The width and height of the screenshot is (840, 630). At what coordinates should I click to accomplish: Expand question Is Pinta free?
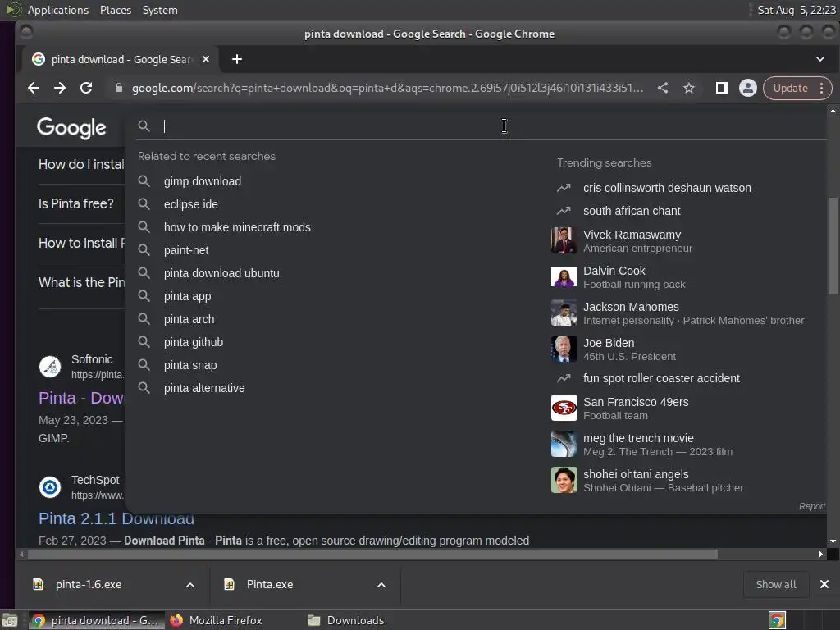[x=76, y=203]
